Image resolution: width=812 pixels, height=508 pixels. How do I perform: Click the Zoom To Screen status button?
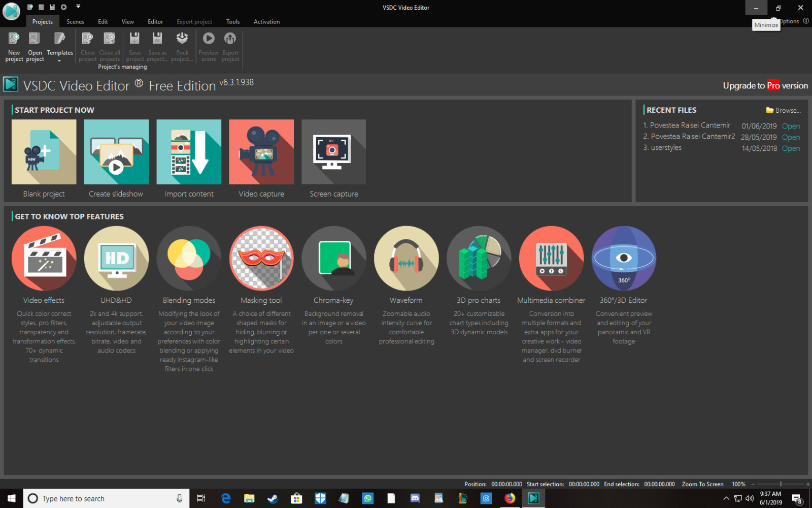(x=702, y=484)
